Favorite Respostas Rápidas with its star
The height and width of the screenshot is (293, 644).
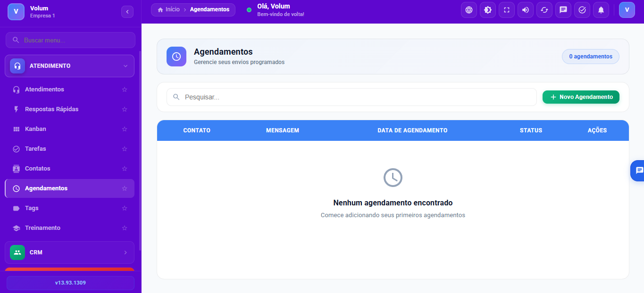[x=125, y=109]
